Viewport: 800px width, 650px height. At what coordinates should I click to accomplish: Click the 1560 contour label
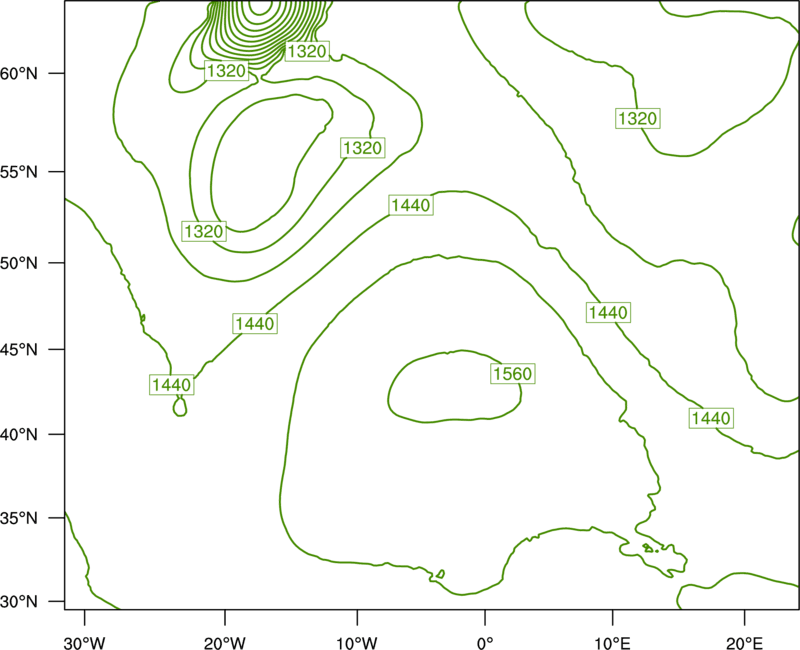pos(513,374)
